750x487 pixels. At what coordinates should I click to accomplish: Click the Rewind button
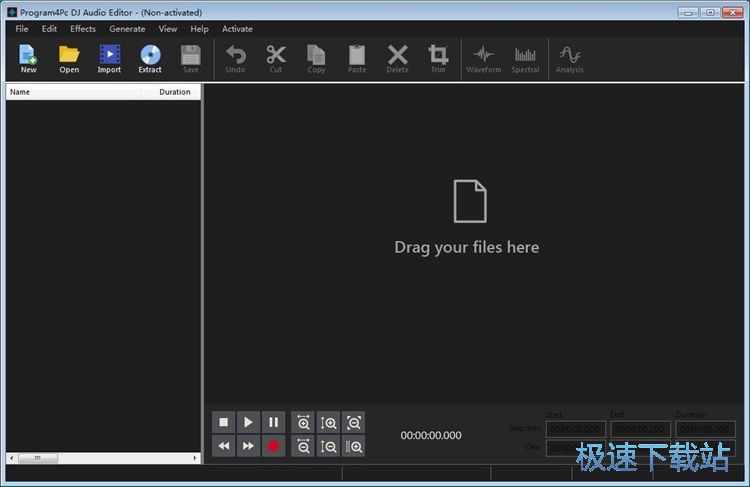tap(224, 447)
